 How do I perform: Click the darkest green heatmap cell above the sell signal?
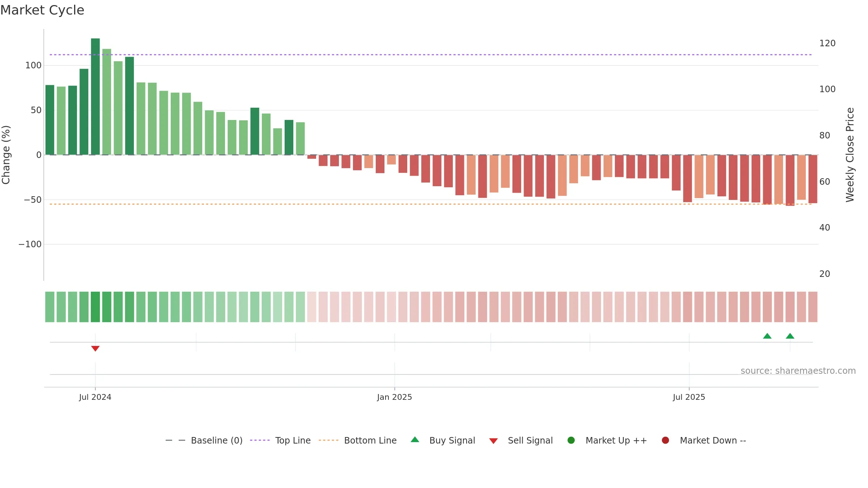click(x=95, y=307)
